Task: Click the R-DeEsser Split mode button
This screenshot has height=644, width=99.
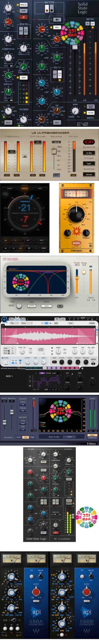Action: coord(46,306)
